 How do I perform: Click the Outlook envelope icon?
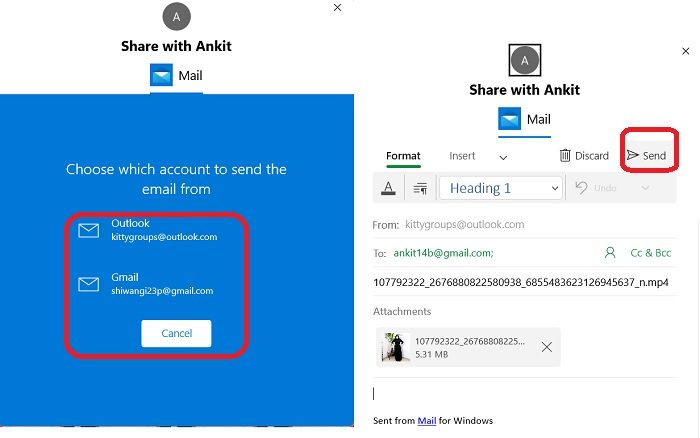pos(88,230)
